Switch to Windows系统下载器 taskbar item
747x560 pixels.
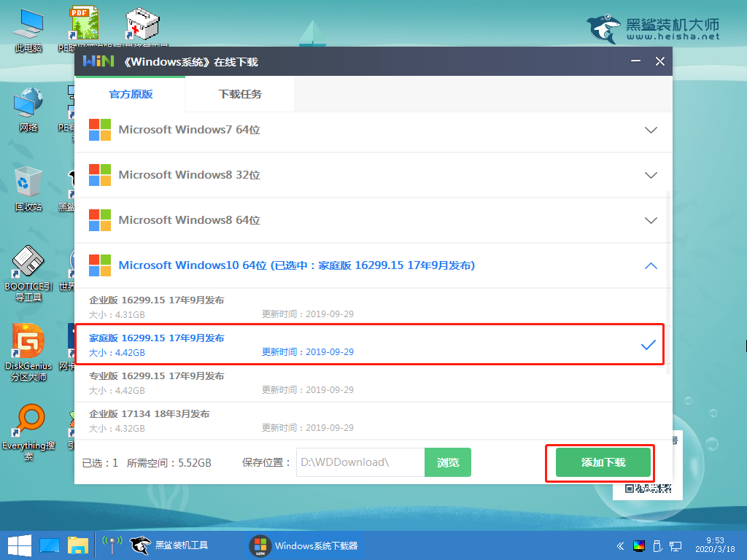pyautogui.click(x=305, y=545)
